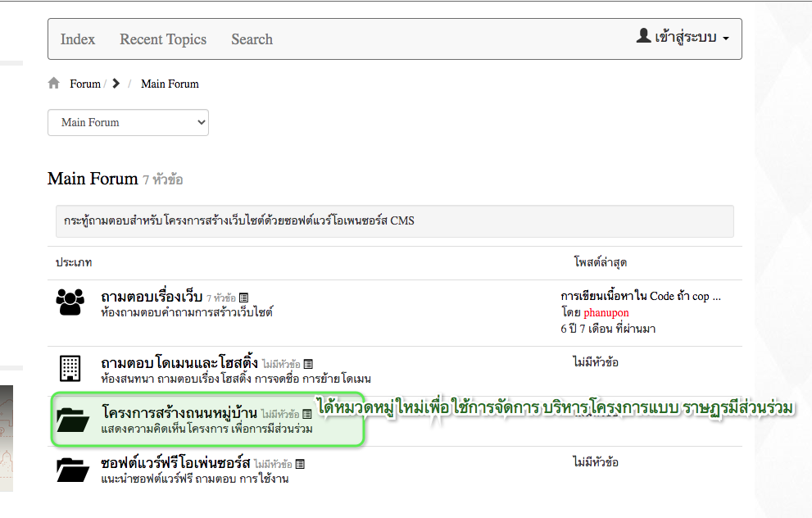Image resolution: width=812 pixels, height=518 pixels.
Task: Open the Index menu item
Action: (x=78, y=39)
